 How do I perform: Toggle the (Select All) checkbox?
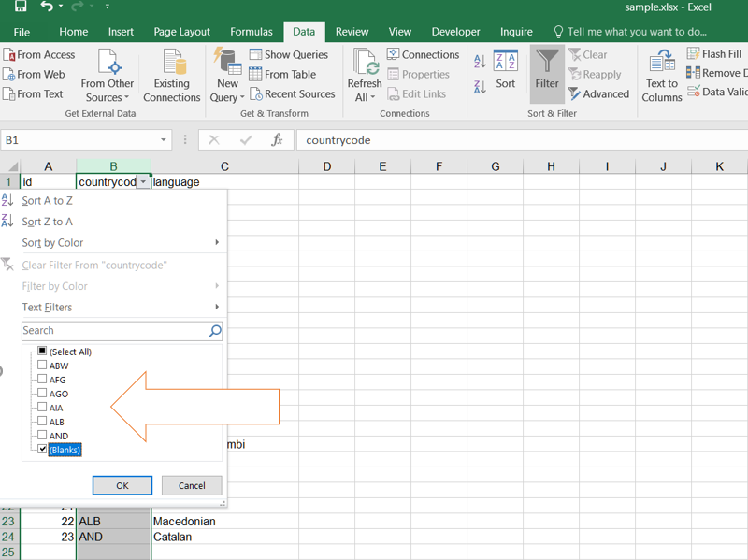tap(42, 352)
